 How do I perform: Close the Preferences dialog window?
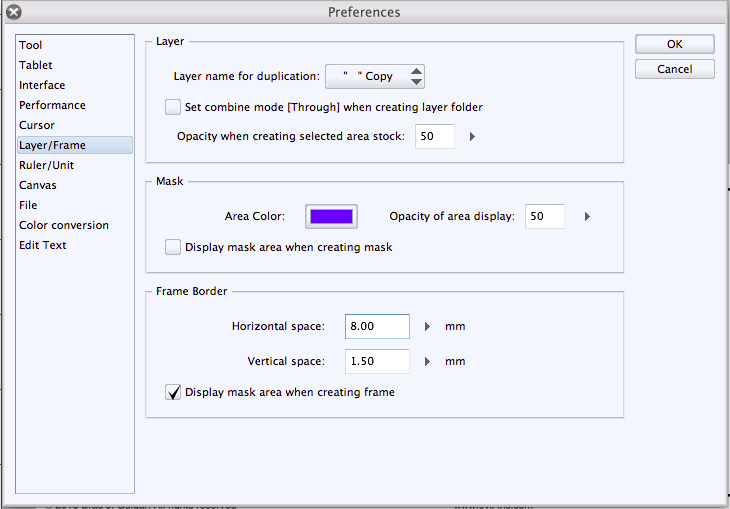click(13, 13)
